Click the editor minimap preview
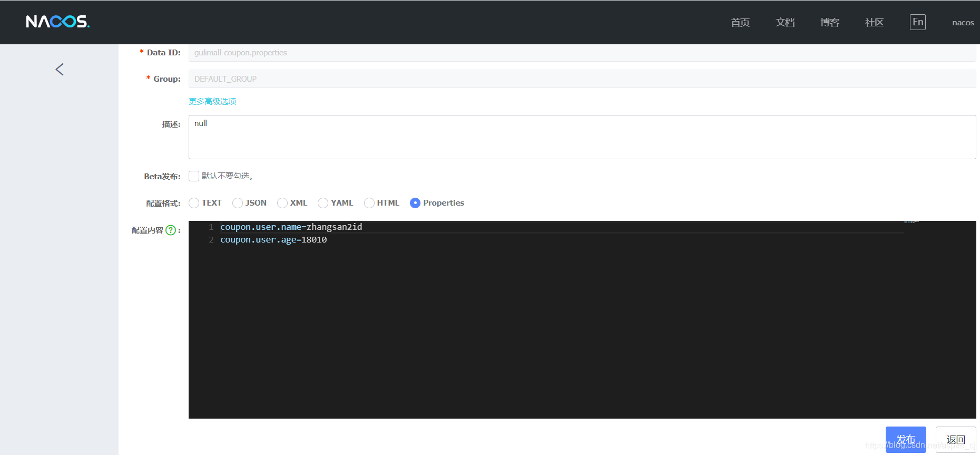Viewport: 980px width, 455px height. coord(912,222)
